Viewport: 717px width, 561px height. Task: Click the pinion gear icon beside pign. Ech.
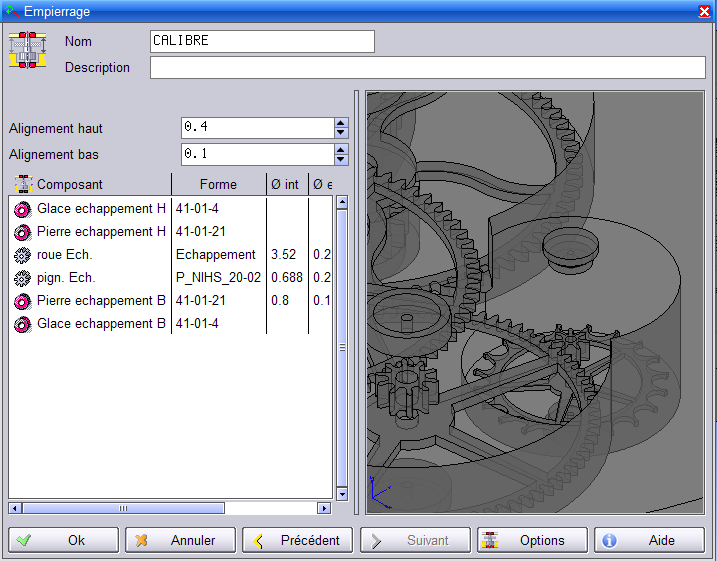click(x=22, y=278)
